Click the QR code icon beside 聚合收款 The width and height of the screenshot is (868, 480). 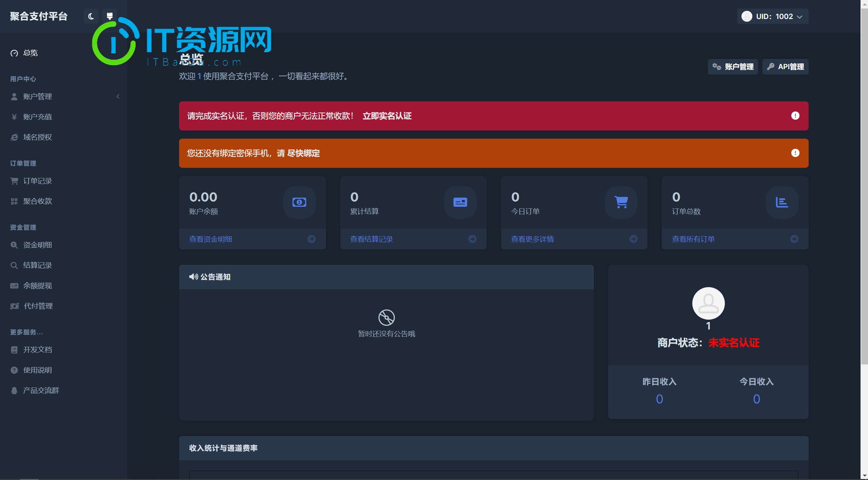click(14, 201)
